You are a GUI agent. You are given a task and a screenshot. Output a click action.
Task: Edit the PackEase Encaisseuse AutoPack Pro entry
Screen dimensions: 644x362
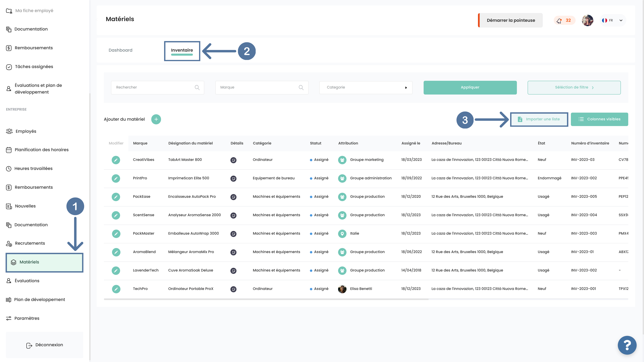tap(116, 197)
